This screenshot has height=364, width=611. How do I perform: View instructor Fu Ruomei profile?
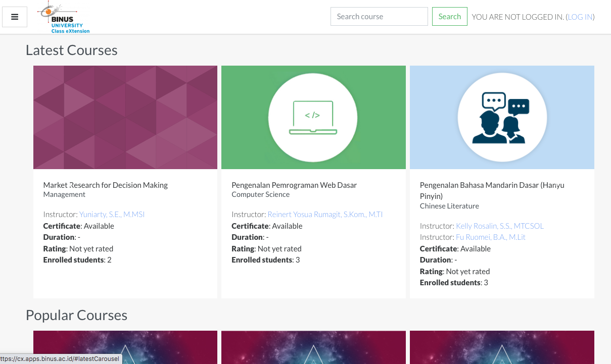(490, 237)
